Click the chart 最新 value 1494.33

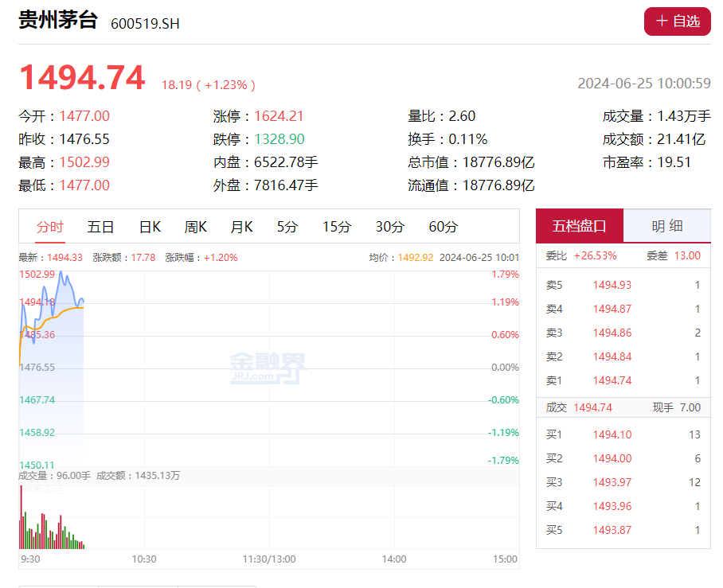(x=64, y=258)
